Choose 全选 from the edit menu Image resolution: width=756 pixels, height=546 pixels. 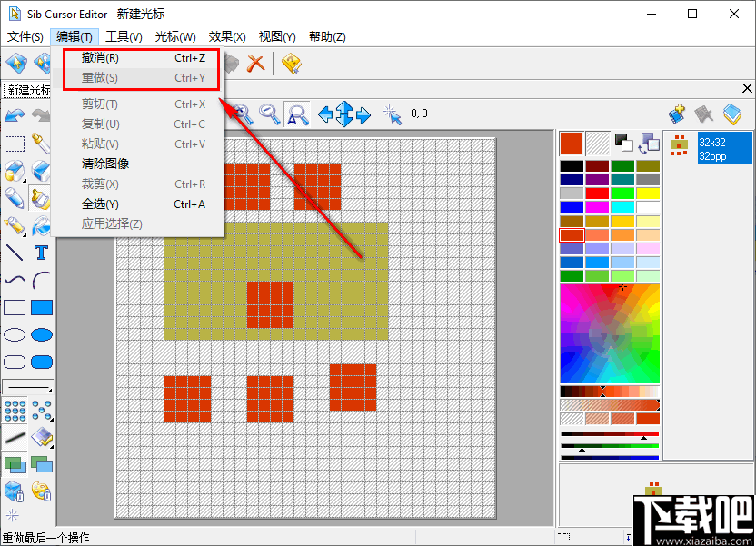(x=100, y=204)
